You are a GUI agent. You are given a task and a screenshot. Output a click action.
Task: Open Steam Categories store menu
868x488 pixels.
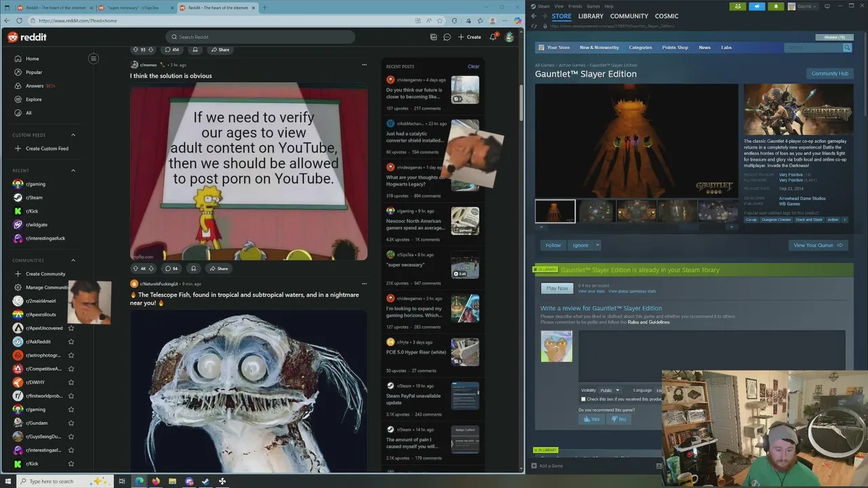(x=640, y=47)
